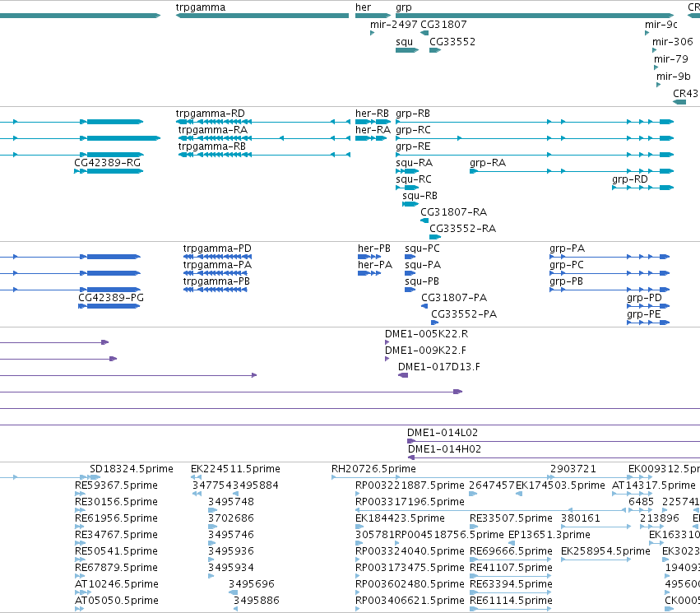700x613 pixels.
Task: Click the trpgamma-PD protein label
Action: [x=217, y=248]
